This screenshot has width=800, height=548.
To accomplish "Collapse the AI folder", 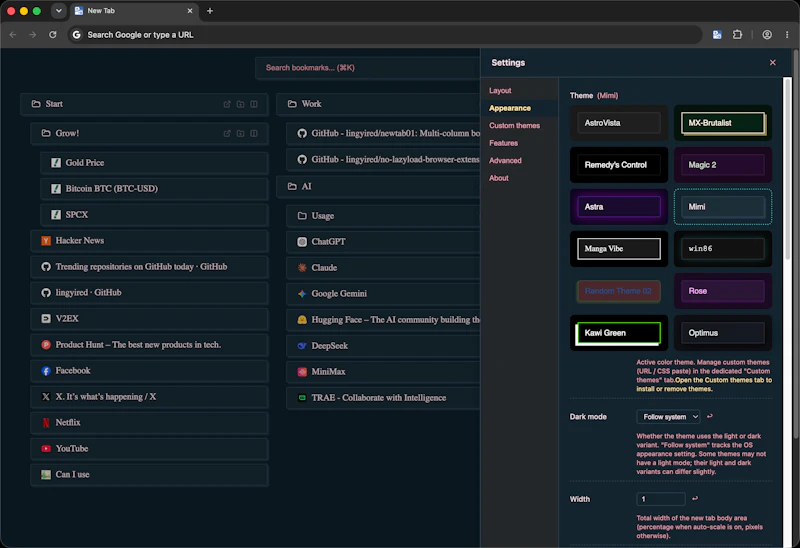I will point(292,187).
